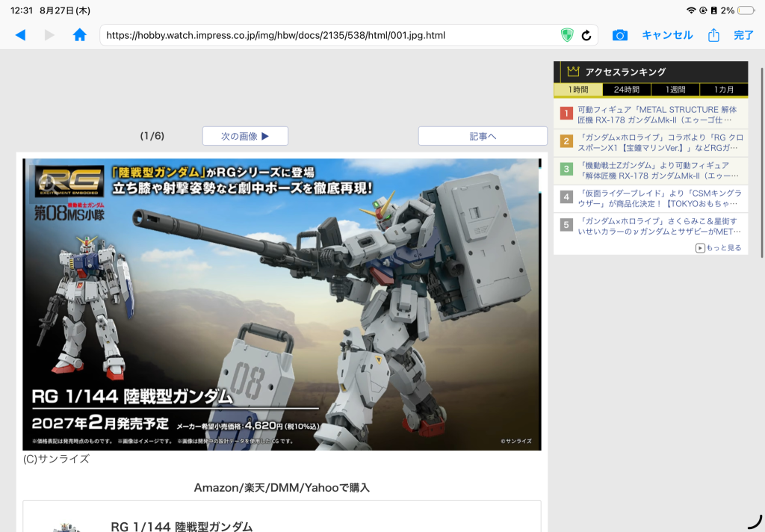The image size is (765, 532).
Task: Open rank 5 さくらみこ νガンダム article
Action: tap(651, 226)
